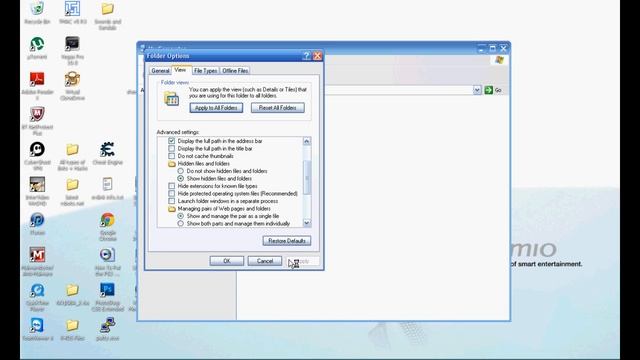The height and width of the screenshot is (360, 640).
Task: Click the Explorer address bar field
Action: (398, 90)
